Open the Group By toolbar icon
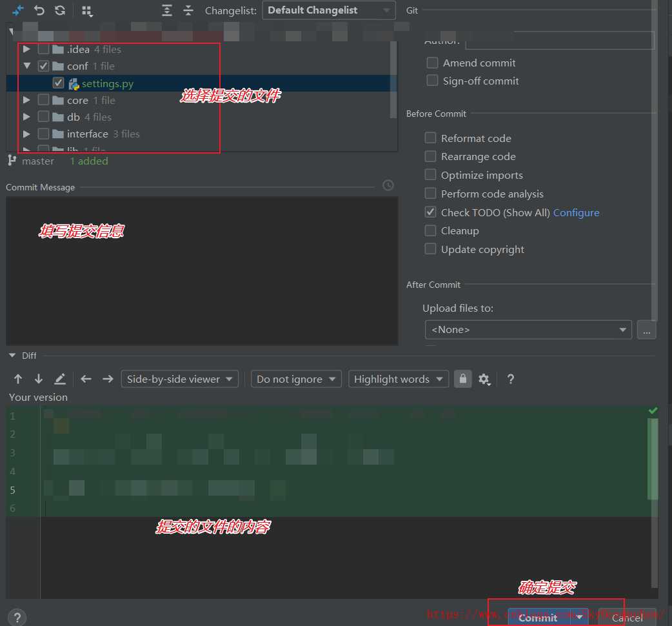Image resolution: width=672 pixels, height=626 pixels. 87,11
